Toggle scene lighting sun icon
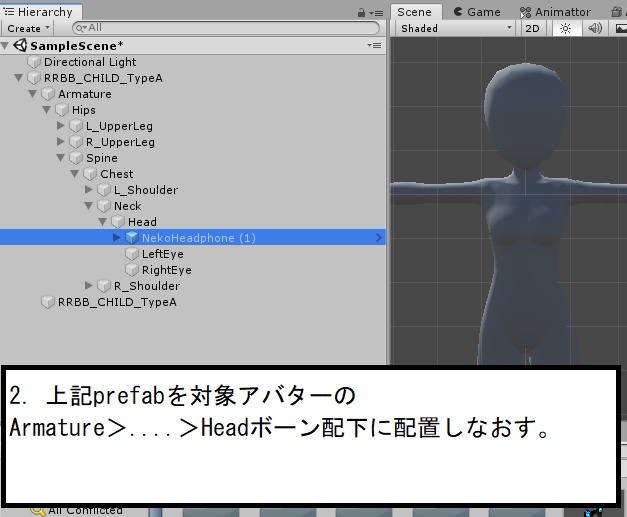This screenshot has width=627, height=517. pos(565,28)
